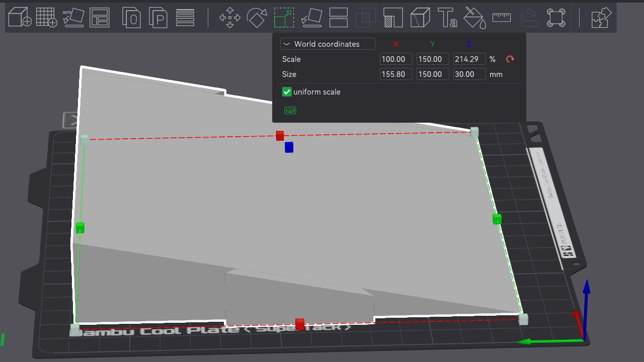
Task: Click the blue Z-axis scale handle
Action: 289,147
